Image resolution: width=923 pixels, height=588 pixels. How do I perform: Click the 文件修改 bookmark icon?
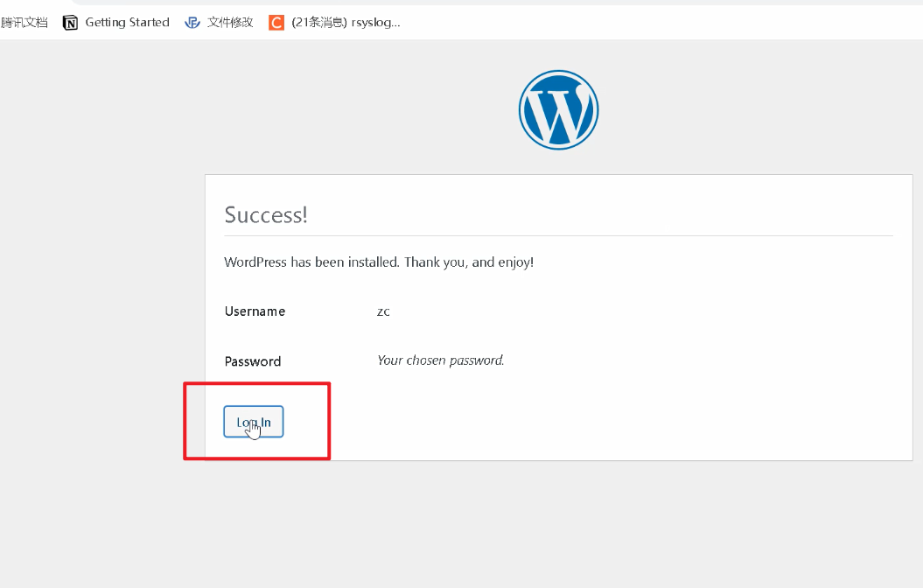[192, 23]
